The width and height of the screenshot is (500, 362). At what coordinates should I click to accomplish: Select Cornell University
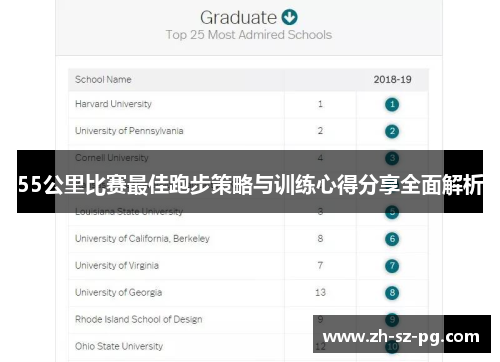[x=112, y=158]
